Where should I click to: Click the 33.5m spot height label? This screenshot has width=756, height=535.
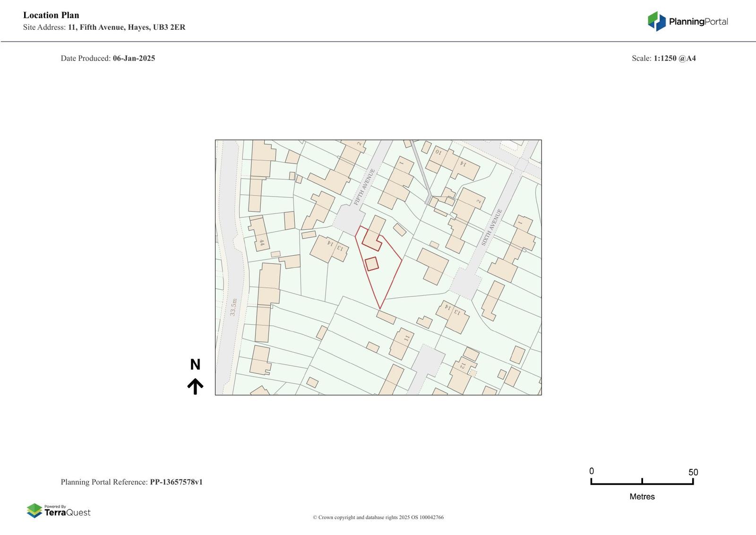[x=233, y=307]
